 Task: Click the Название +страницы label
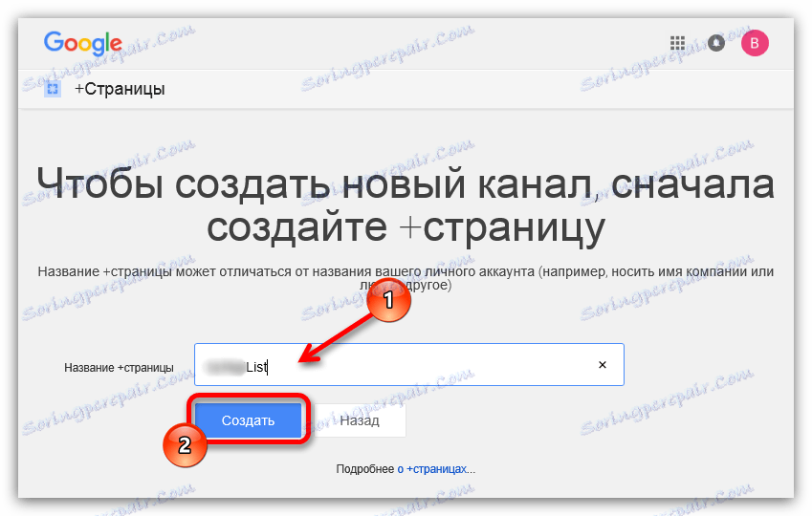[x=119, y=368]
